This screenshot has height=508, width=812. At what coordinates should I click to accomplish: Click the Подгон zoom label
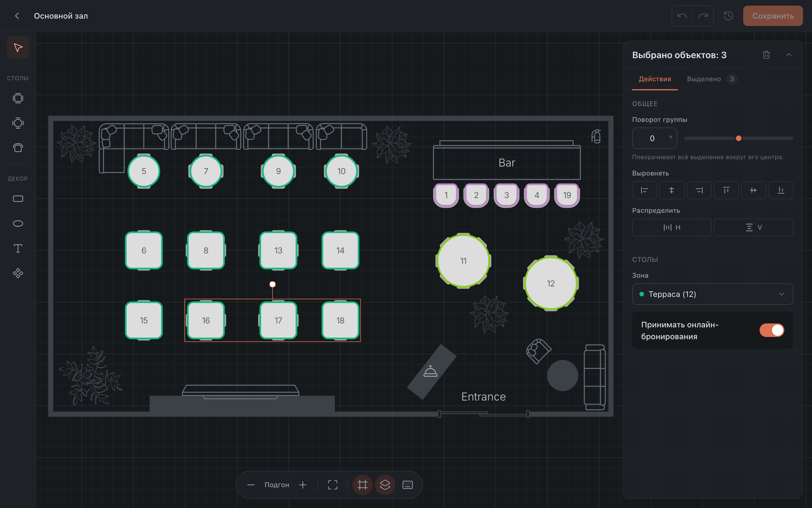tap(277, 485)
